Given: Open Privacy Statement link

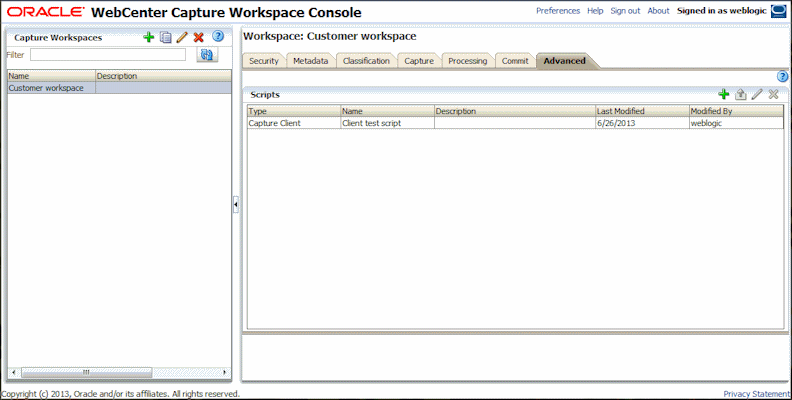Looking at the screenshot, I should 757,394.
